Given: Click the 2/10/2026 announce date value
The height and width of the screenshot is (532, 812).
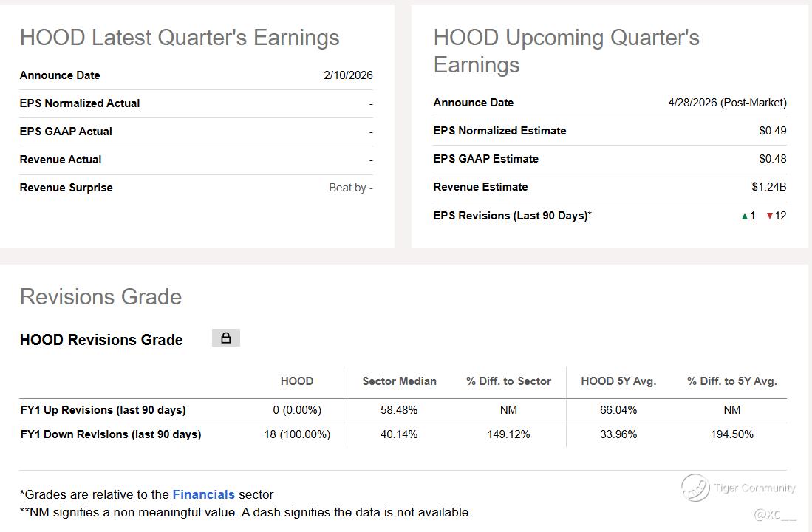Looking at the screenshot, I should (x=348, y=75).
